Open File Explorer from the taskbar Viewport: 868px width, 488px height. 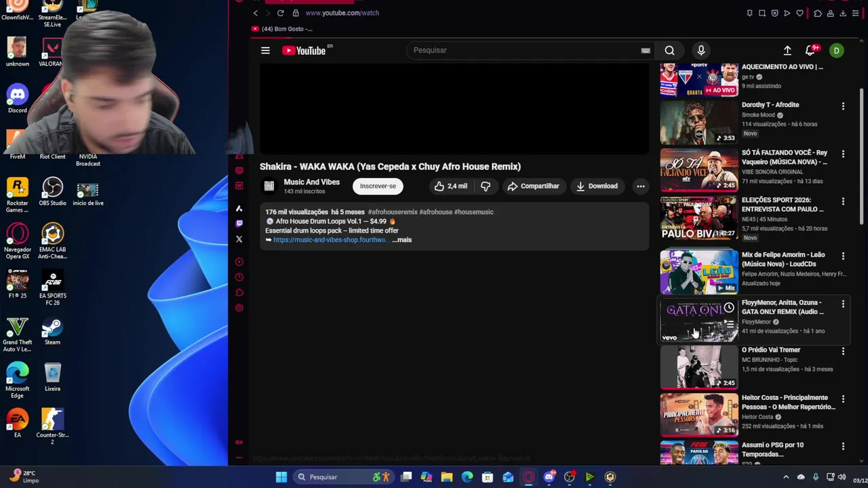click(x=447, y=477)
